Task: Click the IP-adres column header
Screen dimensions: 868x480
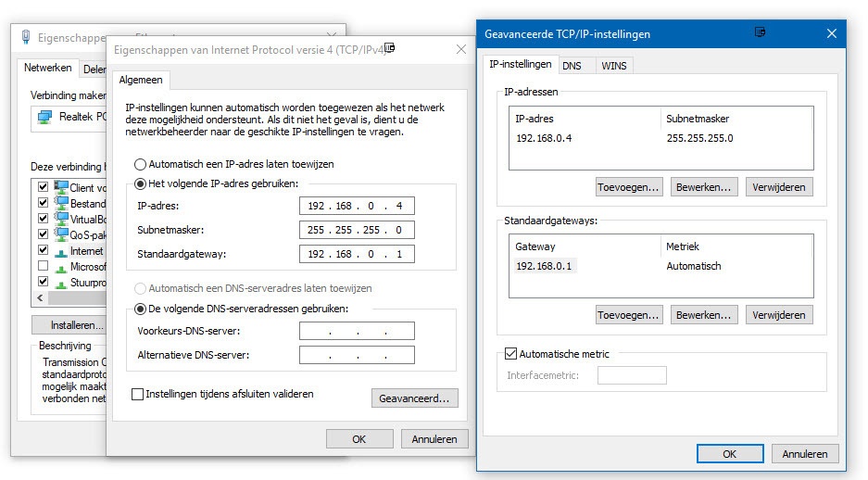Action: click(585, 119)
